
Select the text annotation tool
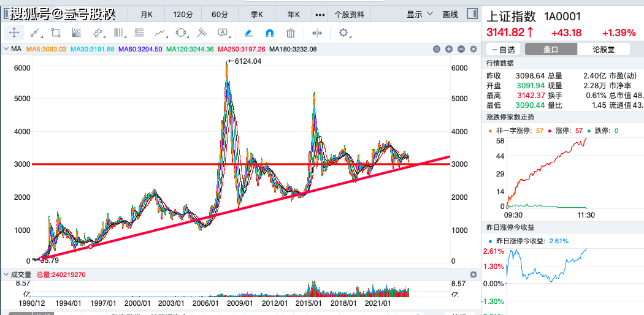click(x=223, y=33)
